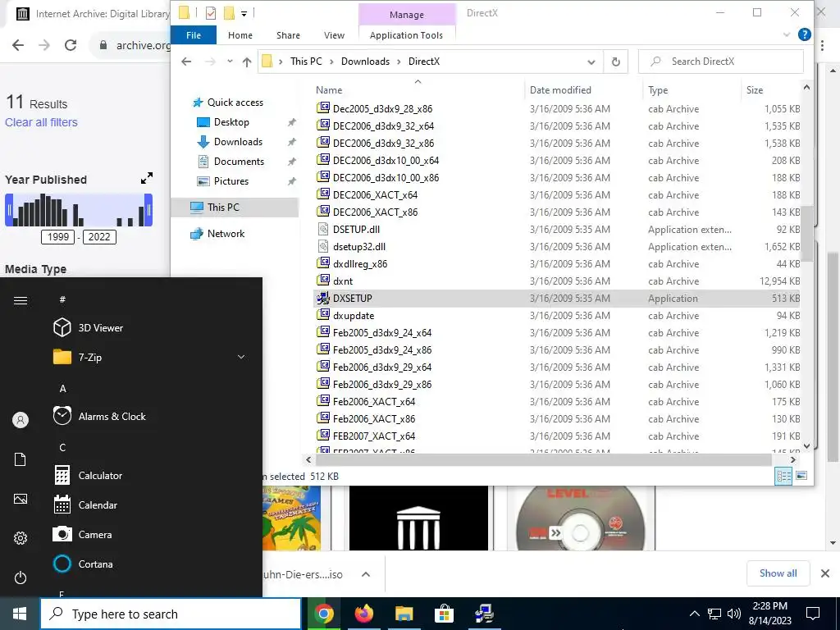Click Properties in the quick access toolbar
The image size is (840, 630).
(211, 13)
